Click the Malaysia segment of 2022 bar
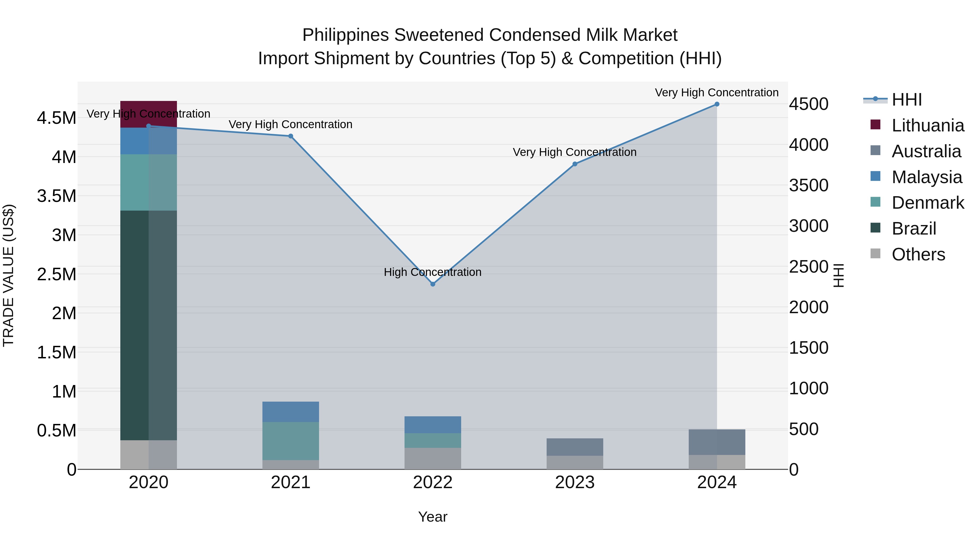This screenshot has height=551, width=980. click(x=433, y=425)
